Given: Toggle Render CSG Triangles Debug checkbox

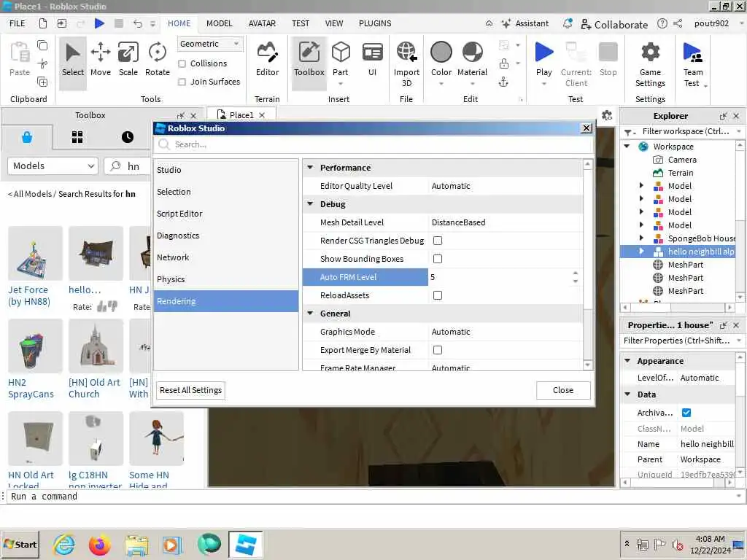Looking at the screenshot, I should point(438,241).
